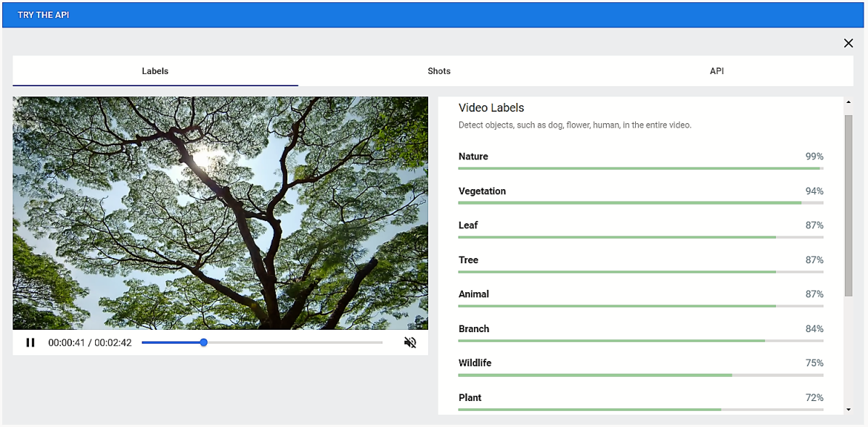
Task: Click the Branch label confidence bar
Action: click(x=640, y=341)
